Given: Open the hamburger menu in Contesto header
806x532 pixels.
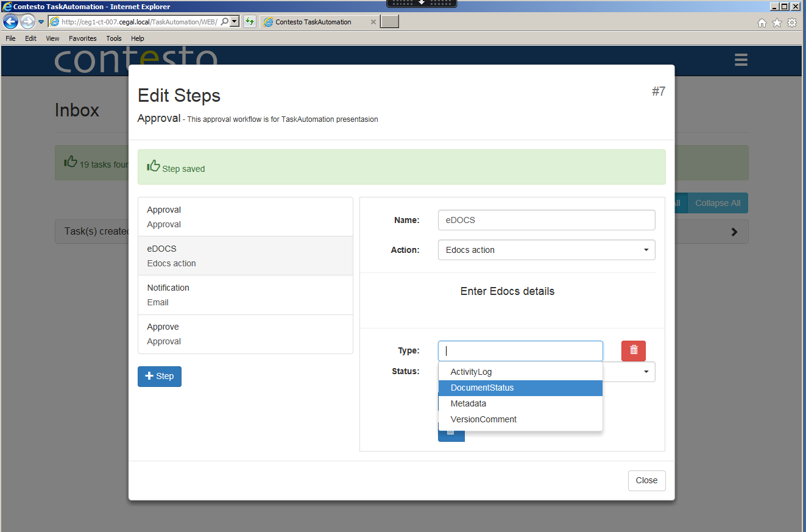Looking at the screenshot, I should point(741,60).
